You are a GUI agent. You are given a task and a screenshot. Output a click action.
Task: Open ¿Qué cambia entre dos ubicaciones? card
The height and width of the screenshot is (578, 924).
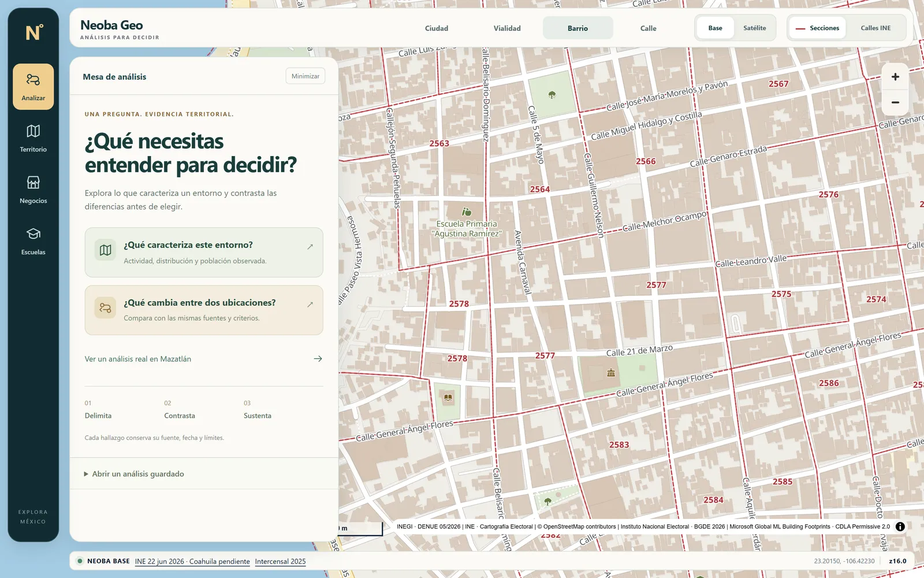coord(204,310)
